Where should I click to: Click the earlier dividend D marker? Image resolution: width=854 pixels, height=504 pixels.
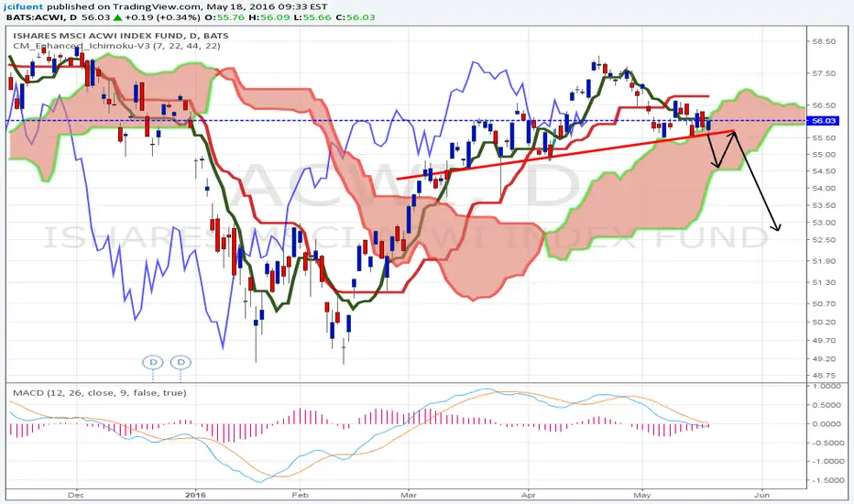[x=153, y=362]
